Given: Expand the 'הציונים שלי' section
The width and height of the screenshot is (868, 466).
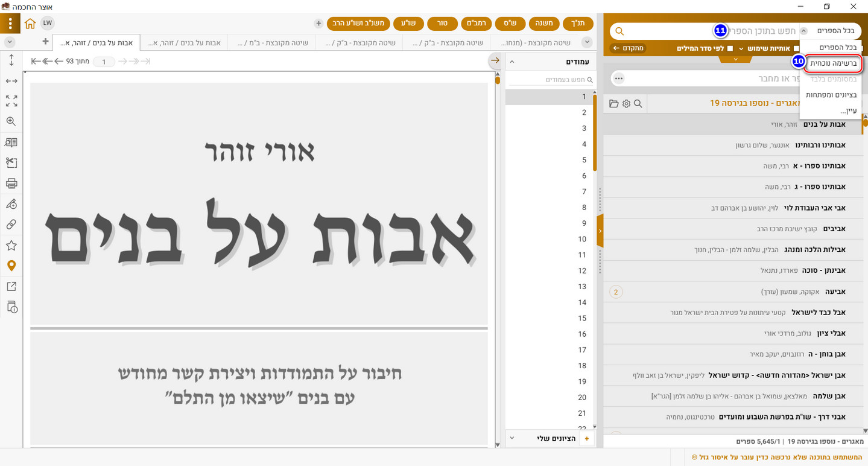Looking at the screenshot, I should tap(512, 438).
